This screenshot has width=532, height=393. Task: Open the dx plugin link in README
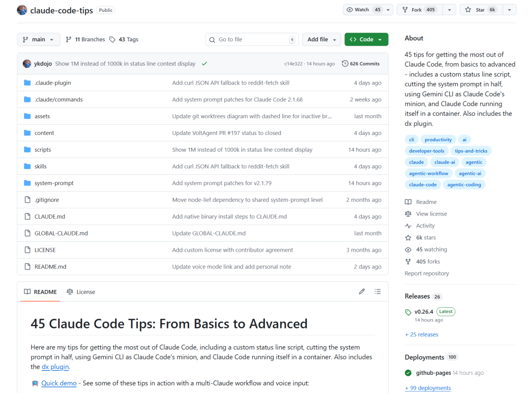(x=55, y=367)
